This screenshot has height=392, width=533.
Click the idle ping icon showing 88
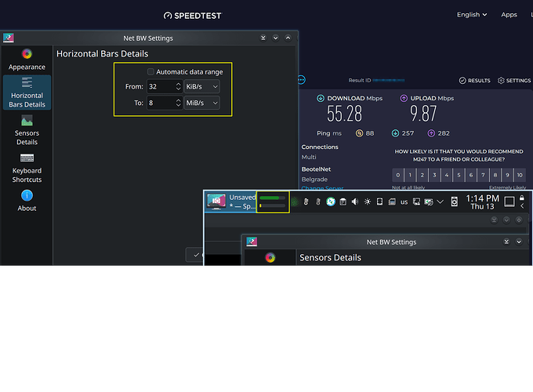[359, 133]
